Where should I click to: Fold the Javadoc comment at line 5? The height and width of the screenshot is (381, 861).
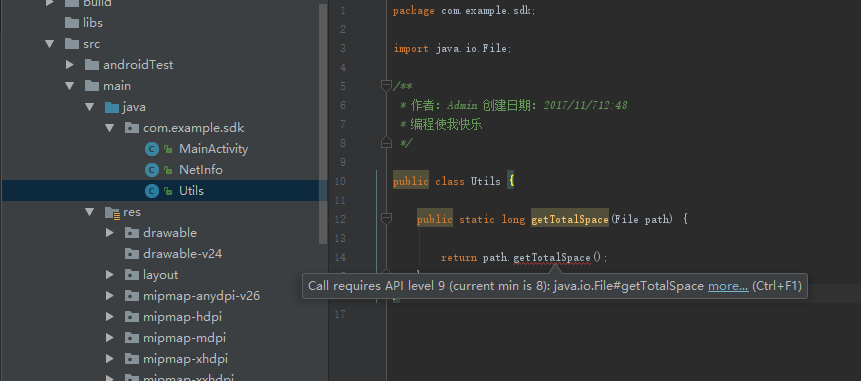pos(386,85)
